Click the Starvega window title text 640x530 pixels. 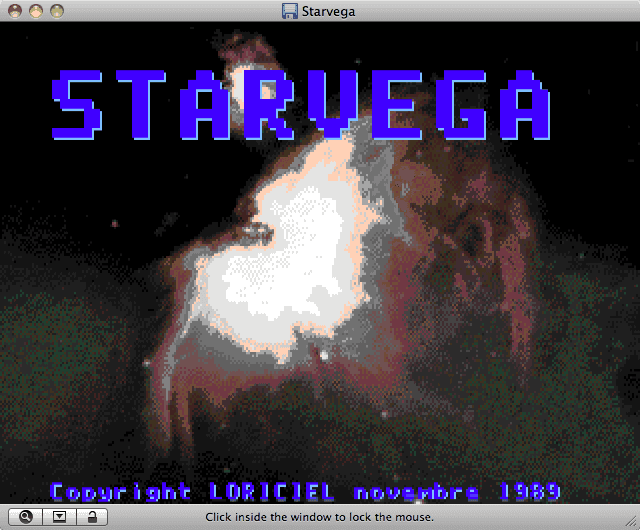pos(328,11)
